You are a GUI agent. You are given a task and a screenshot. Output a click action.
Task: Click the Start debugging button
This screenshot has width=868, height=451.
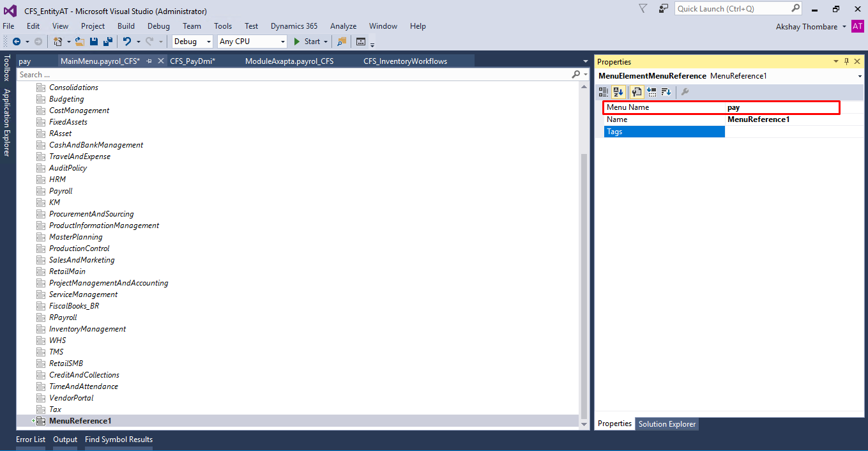click(307, 42)
